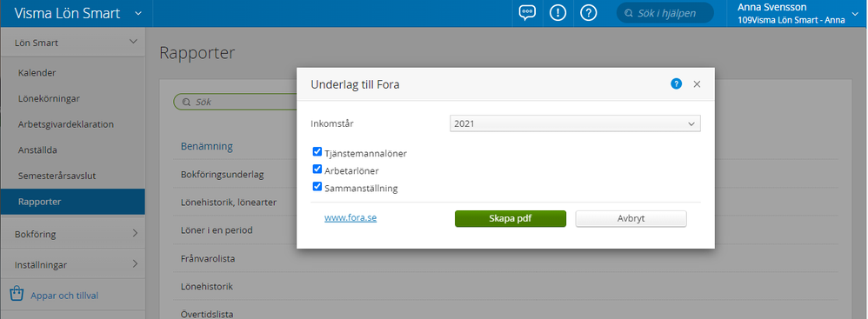
Task: Open the question mark help icon in header
Action: coord(588,13)
